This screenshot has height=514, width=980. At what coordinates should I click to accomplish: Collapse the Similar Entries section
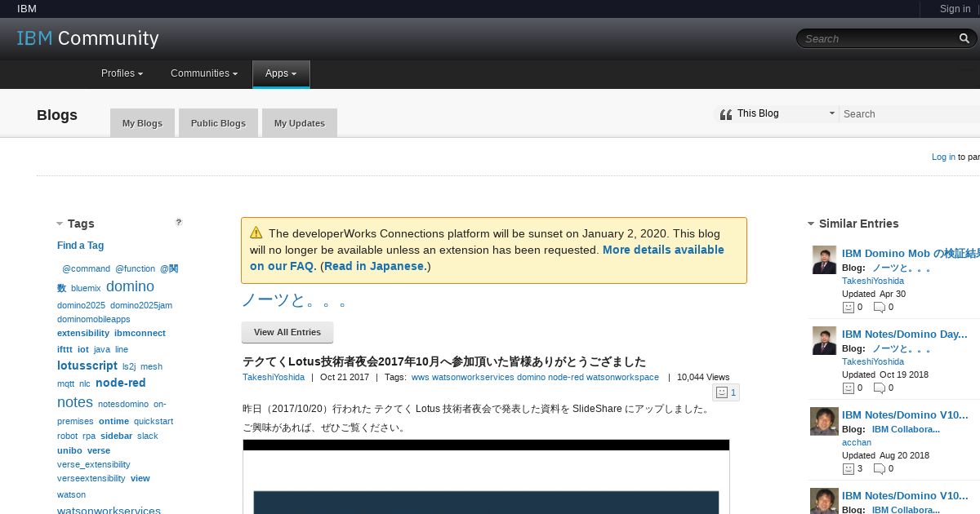811,224
